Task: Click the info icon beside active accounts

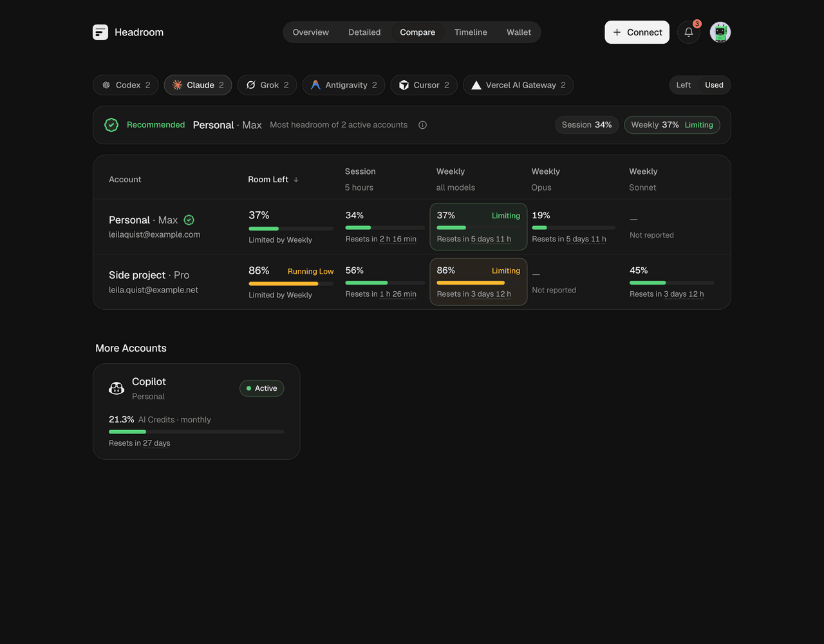Action: (x=422, y=125)
